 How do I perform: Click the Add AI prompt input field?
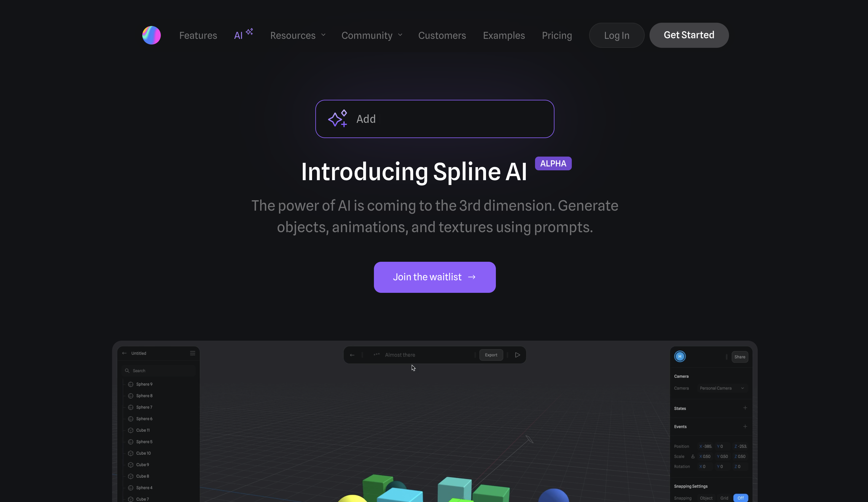[435, 118]
